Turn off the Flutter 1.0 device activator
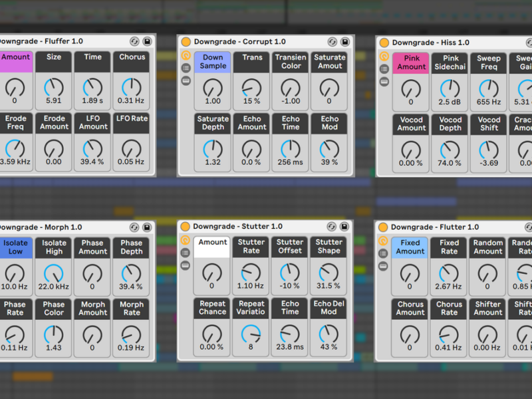Viewport: 532px width, 399px height. [384, 227]
